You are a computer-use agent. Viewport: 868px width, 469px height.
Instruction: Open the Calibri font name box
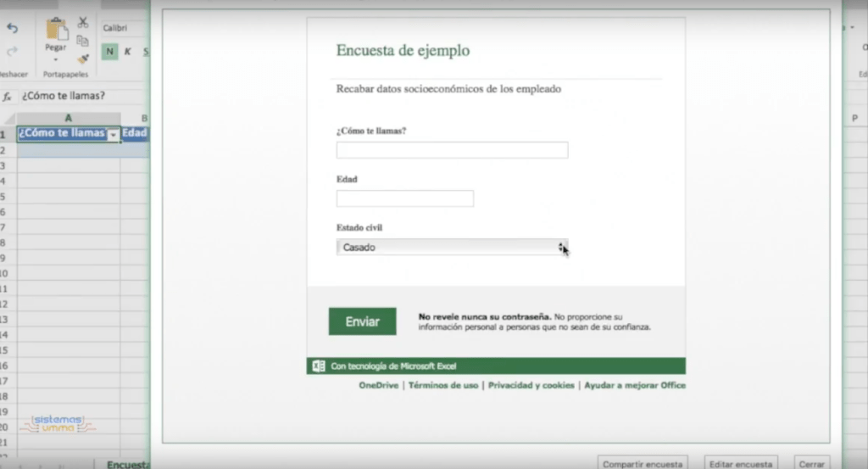click(x=123, y=28)
